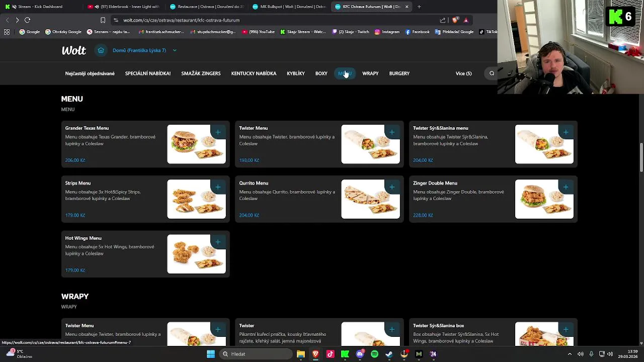Click the Strips Menu price 179,00 Kč
The height and width of the screenshot is (362, 644).
point(75,215)
